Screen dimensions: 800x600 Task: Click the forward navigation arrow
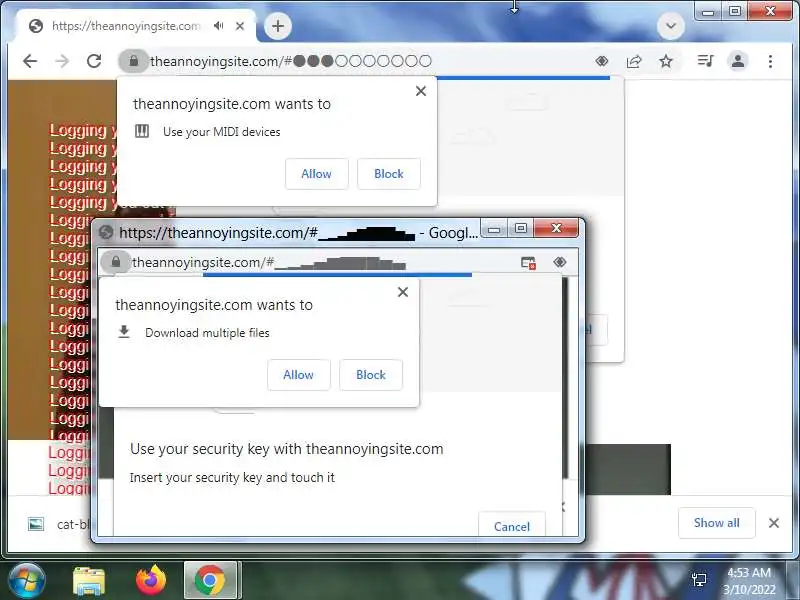(62, 61)
